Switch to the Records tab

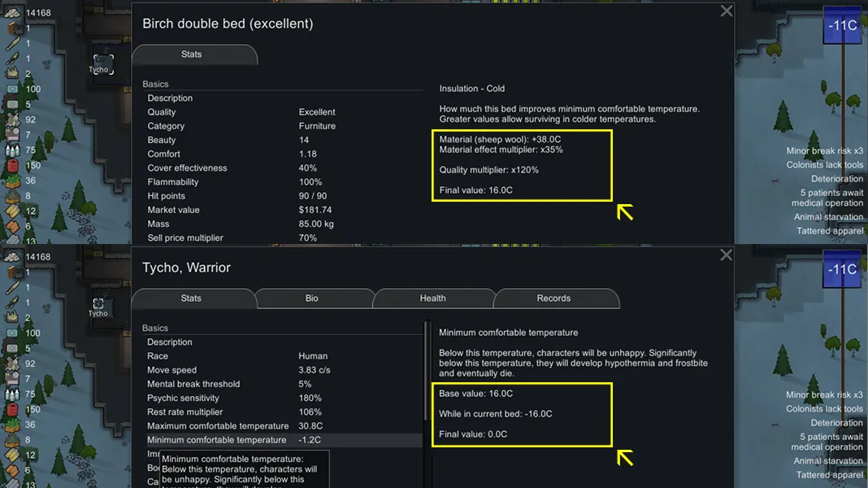coord(553,298)
